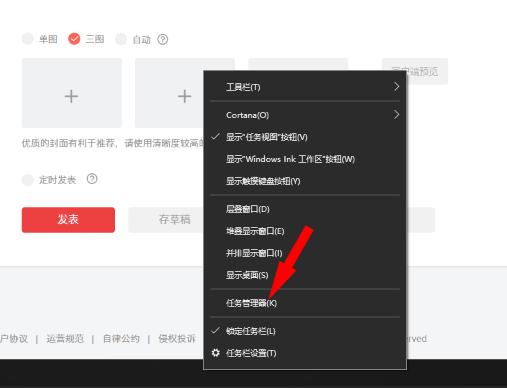Toggle 显示"Windows Ink 工作区"按钮(W)
507x388 pixels.
point(305,159)
